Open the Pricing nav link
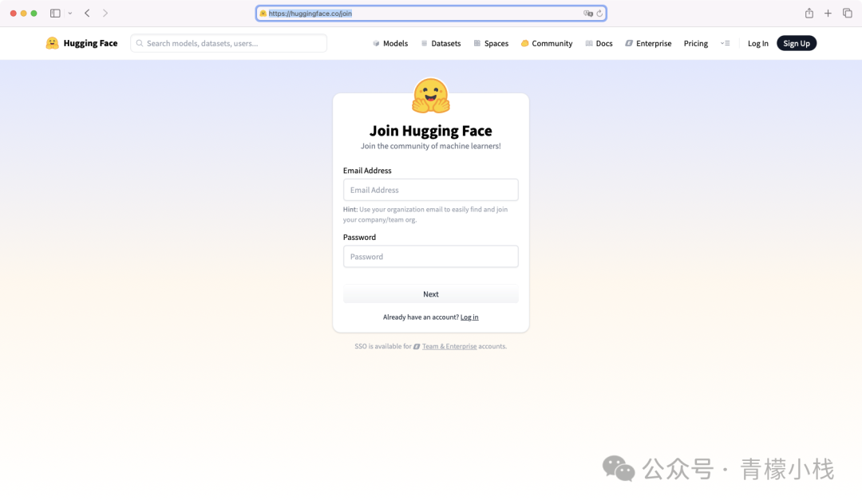Viewport: 862px width, 504px height. 695,43
